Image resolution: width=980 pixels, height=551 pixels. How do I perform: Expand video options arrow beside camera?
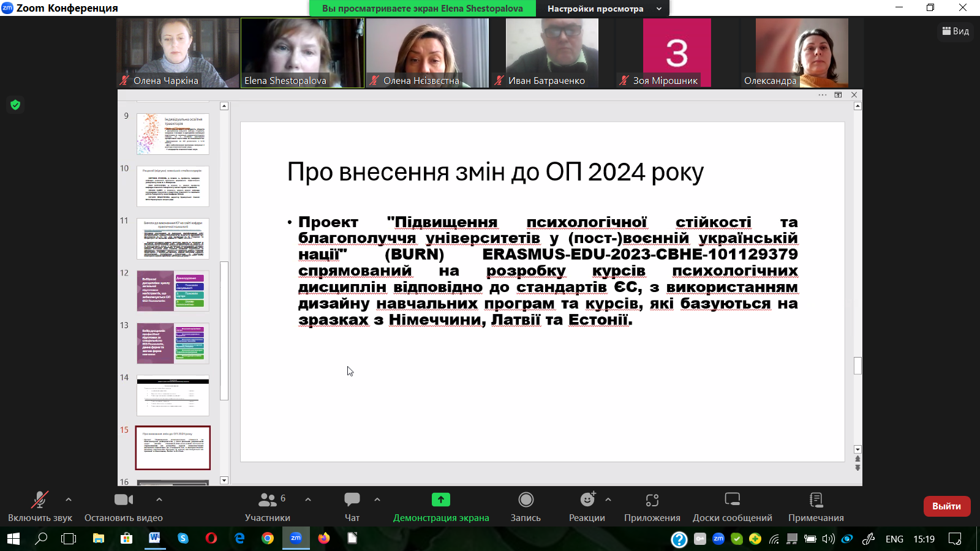159,500
